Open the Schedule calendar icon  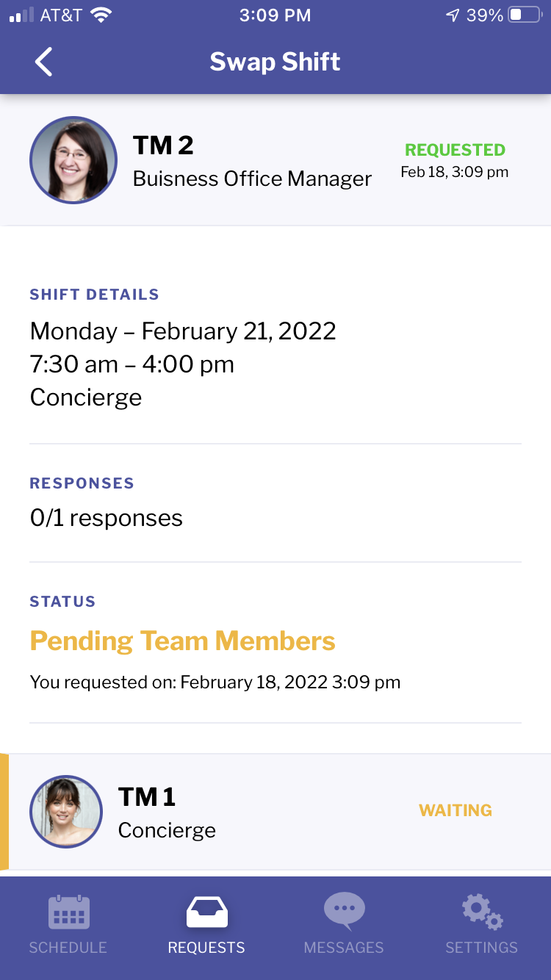click(x=68, y=912)
